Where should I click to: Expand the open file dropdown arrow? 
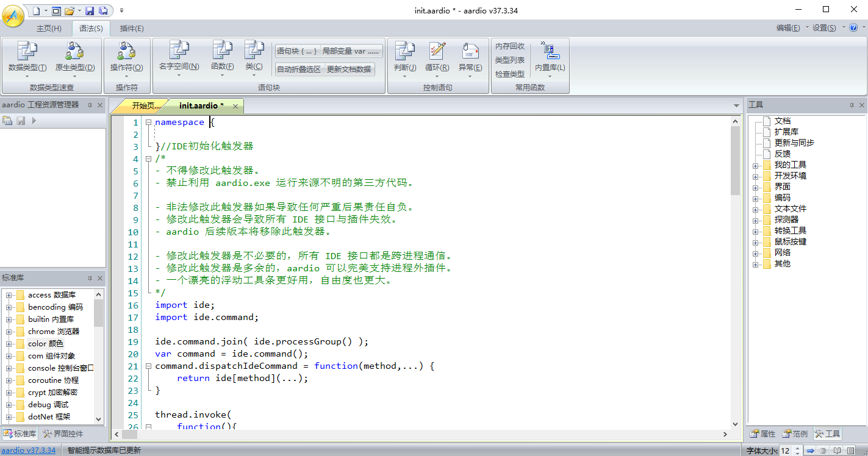(x=79, y=11)
